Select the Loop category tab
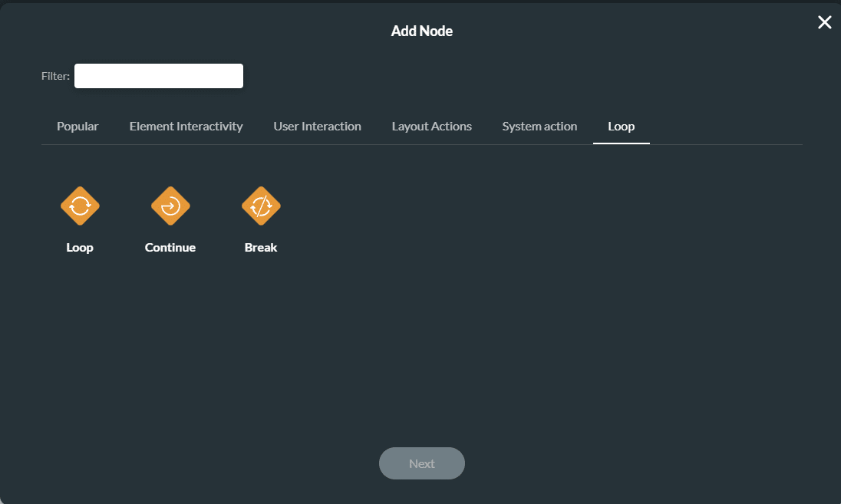 coord(622,126)
